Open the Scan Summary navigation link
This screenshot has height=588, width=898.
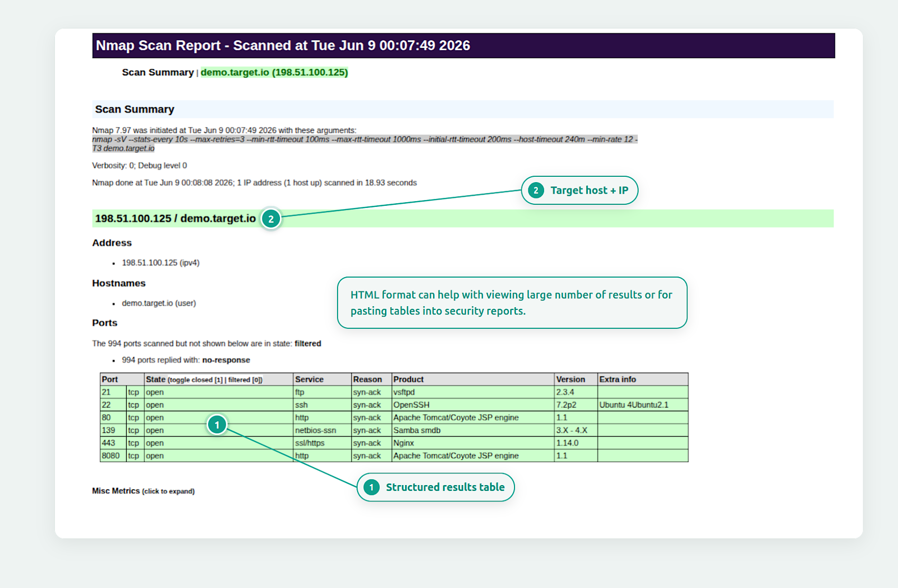(x=157, y=72)
